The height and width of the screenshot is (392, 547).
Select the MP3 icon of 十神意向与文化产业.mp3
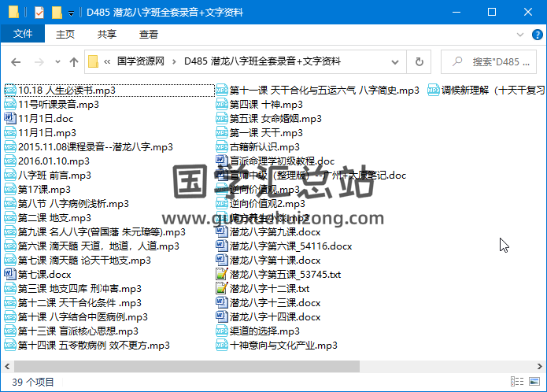pyautogui.click(x=222, y=346)
